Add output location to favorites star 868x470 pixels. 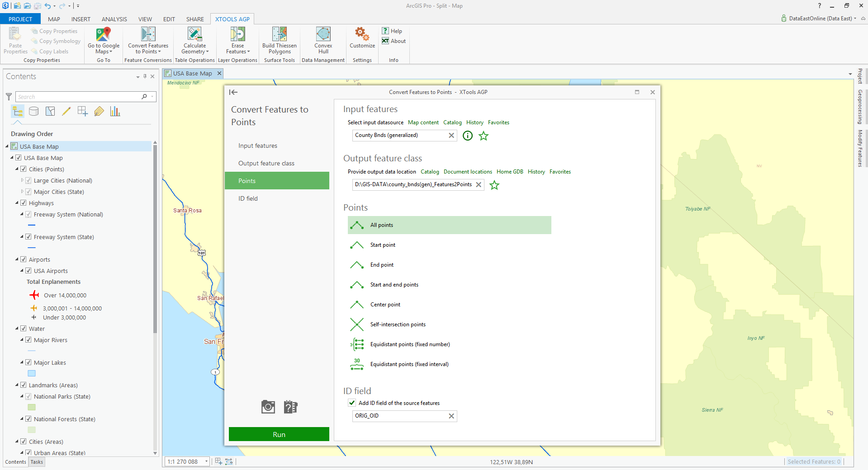pos(494,185)
